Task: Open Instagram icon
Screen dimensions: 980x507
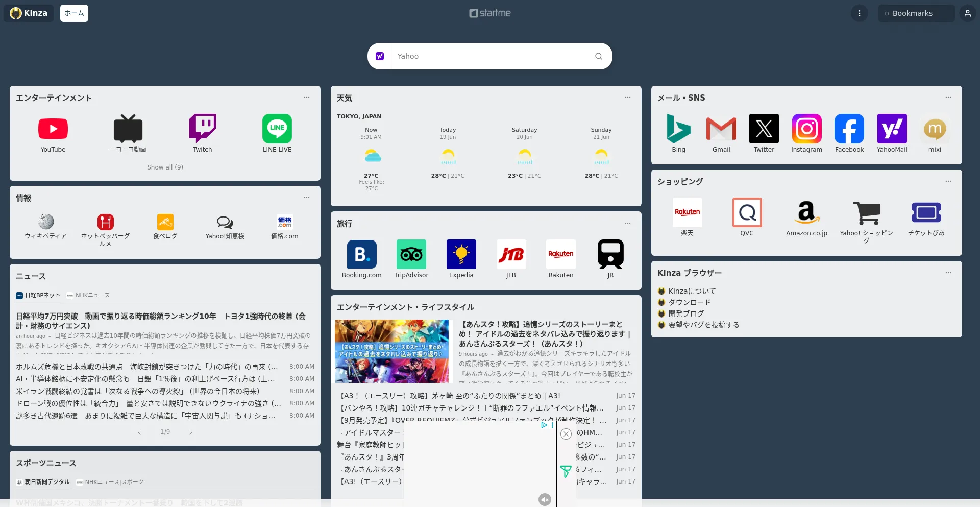Action: pyautogui.click(x=807, y=129)
